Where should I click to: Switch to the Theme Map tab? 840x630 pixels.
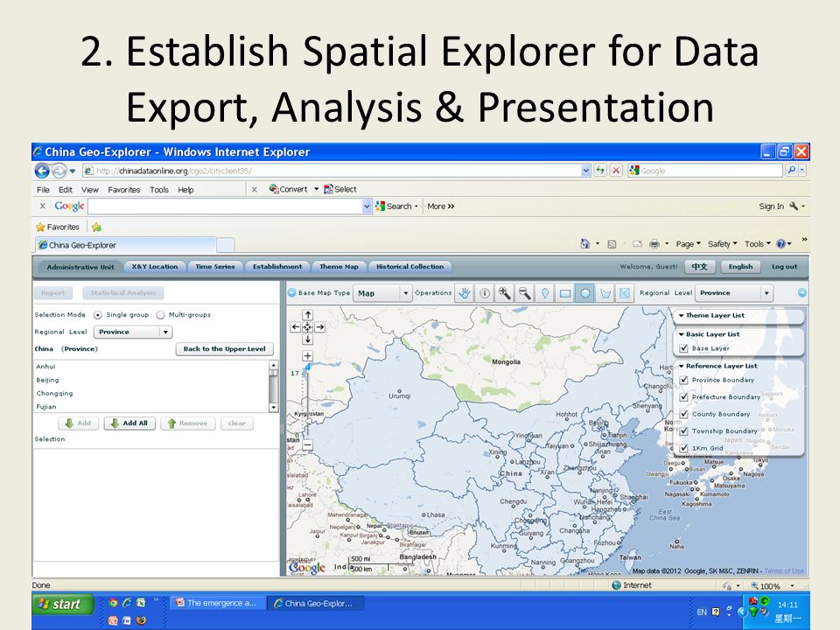(x=339, y=266)
